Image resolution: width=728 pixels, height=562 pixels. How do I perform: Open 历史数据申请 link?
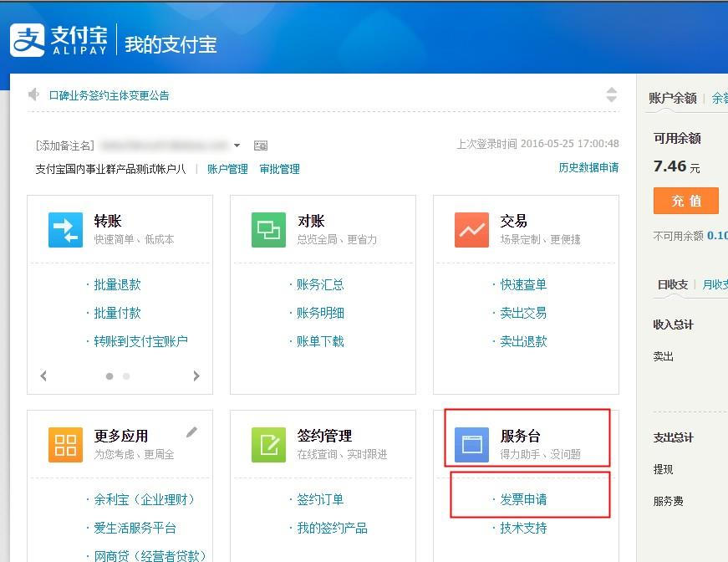[588, 167]
